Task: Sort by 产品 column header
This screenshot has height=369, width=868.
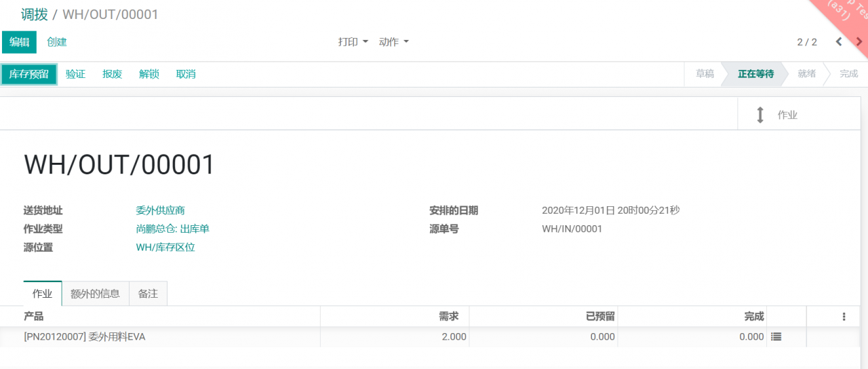Action: coord(160,316)
